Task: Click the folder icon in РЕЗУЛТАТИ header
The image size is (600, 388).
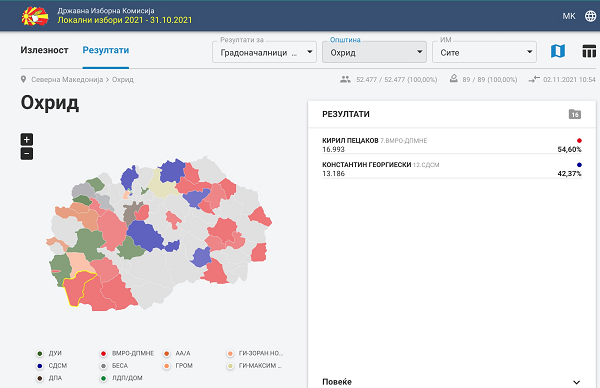Action: [x=575, y=114]
